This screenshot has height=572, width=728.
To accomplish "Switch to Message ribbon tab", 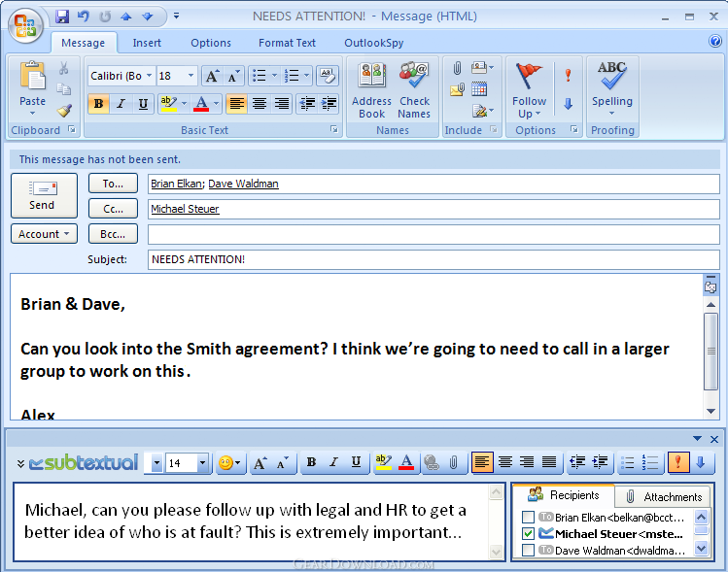I will 84,43.
